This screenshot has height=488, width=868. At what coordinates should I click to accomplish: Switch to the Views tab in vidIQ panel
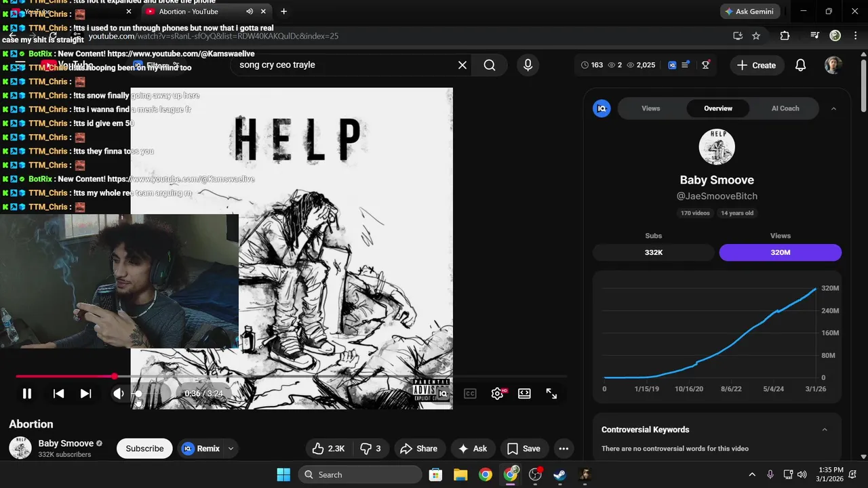[651, 108]
